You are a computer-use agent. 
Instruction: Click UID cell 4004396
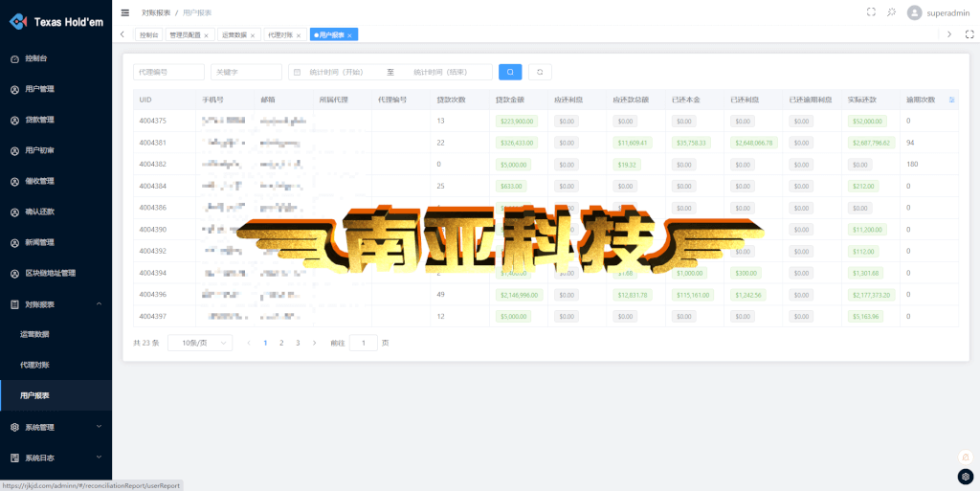pos(152,294)
